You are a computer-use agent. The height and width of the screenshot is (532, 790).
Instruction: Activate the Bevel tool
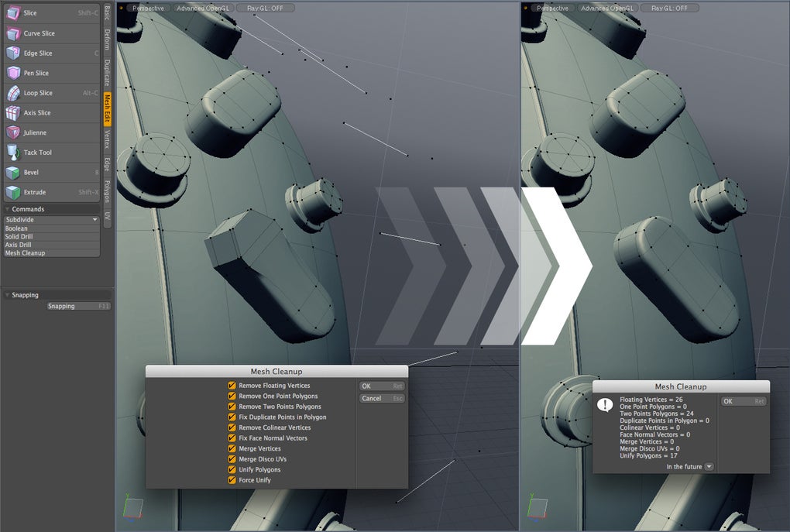click(x=52, y=172)
